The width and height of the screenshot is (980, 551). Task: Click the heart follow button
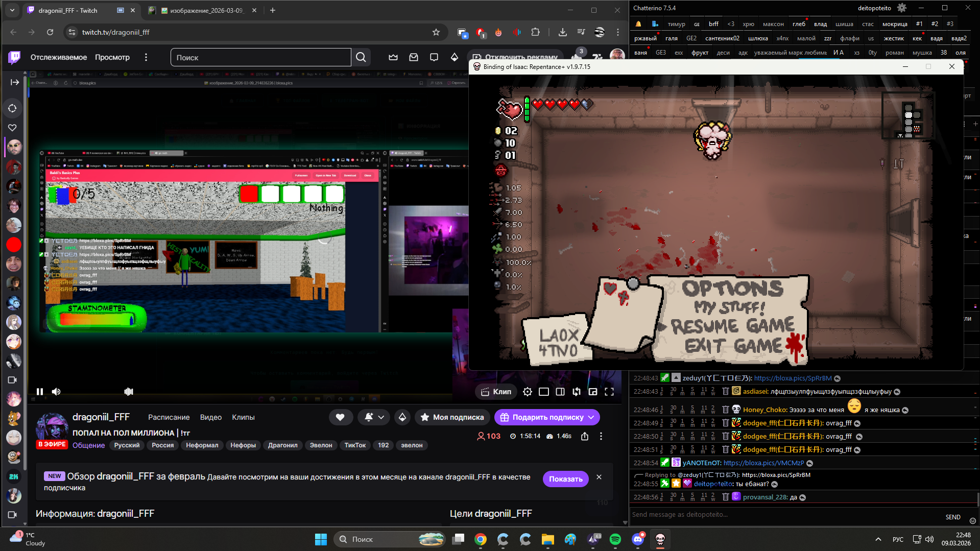tap(340, 417)
